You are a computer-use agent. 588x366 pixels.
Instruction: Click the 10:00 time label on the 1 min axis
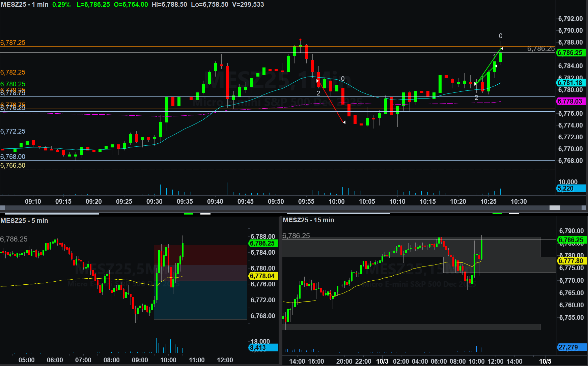coord(337,201)
